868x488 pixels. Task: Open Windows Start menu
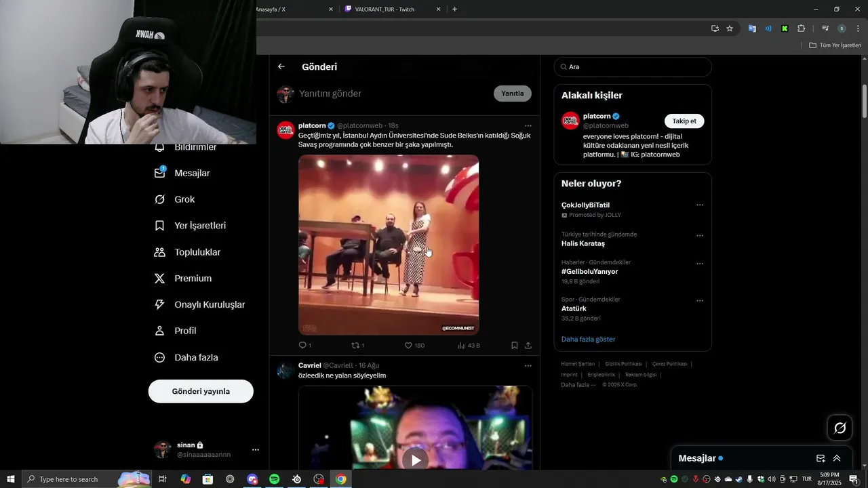[x=11, y=479]
